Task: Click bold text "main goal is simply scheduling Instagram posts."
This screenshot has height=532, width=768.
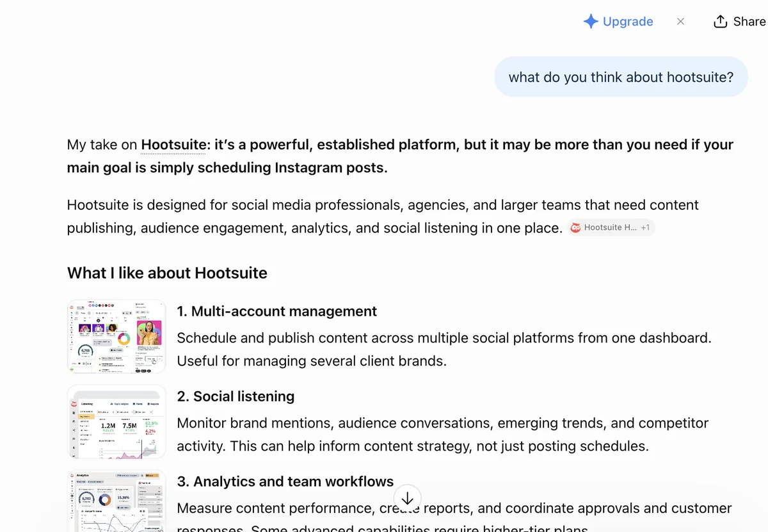Action: tap(227, 168)
